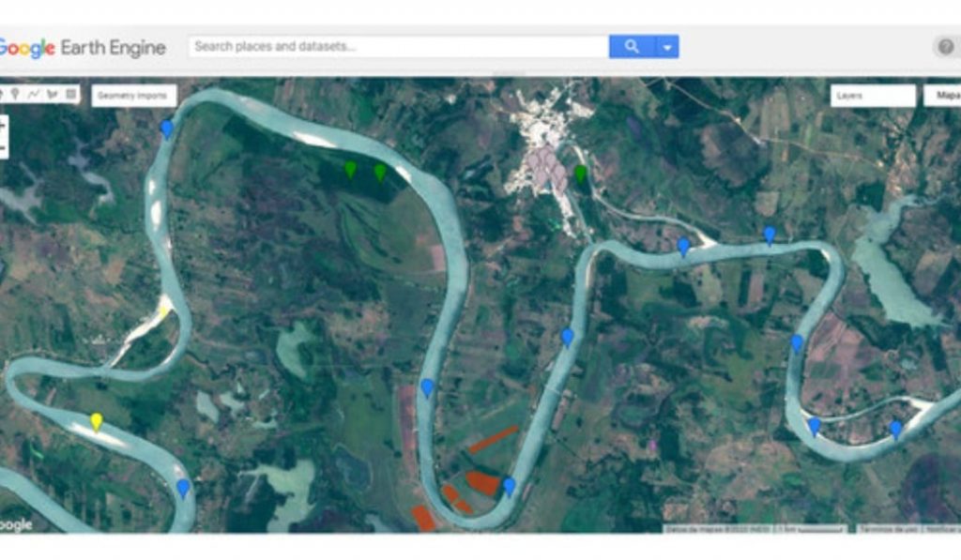The image size is (961, 560).
Task: Click the green marker pin near town
Action: pyautogui.click(x=580, y=174)
